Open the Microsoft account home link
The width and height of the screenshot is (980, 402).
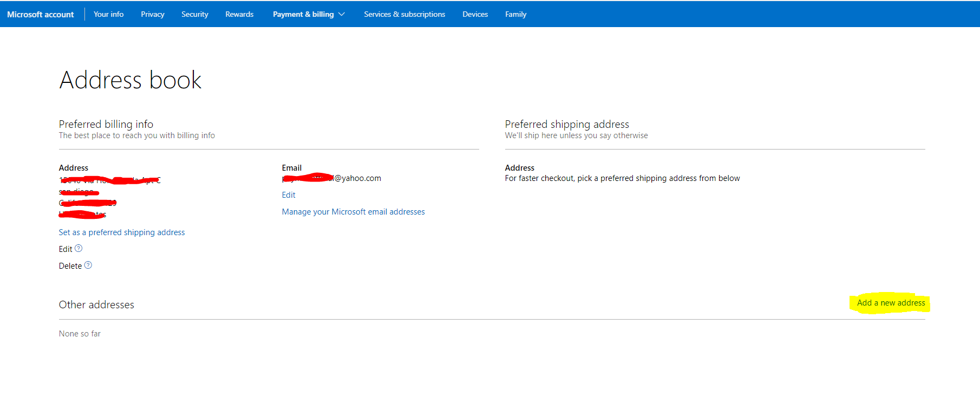pos(41,14)
